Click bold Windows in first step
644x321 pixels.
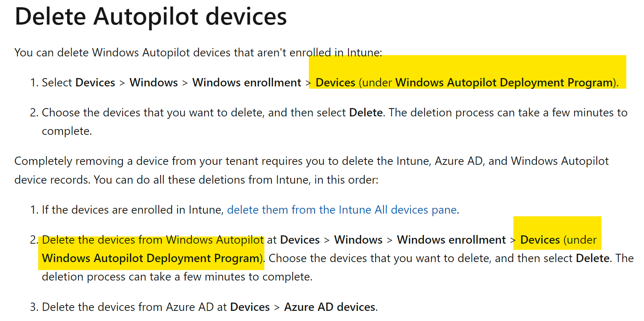(154, 83)
